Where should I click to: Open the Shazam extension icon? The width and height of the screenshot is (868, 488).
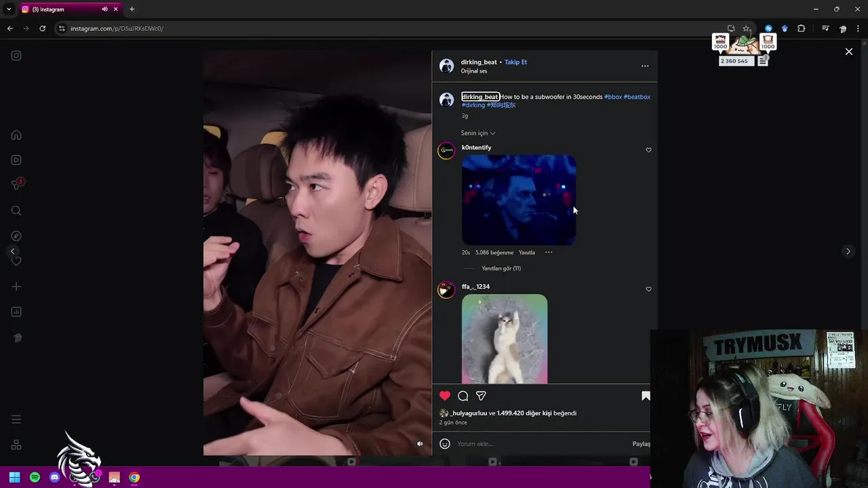pyautogui.click(x=768, y=28)
